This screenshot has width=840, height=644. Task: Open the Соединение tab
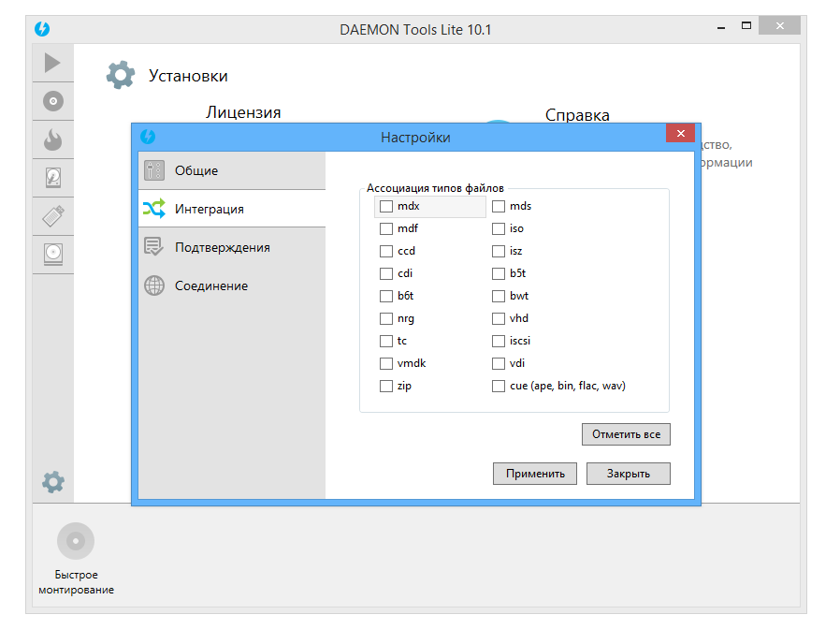(232, 285)
